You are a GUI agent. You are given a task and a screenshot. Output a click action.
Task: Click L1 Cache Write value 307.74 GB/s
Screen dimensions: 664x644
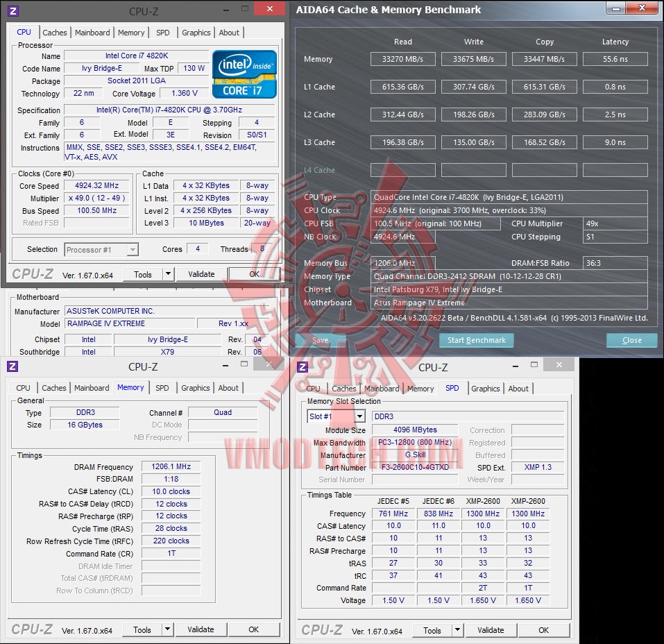tap(473, 87)
